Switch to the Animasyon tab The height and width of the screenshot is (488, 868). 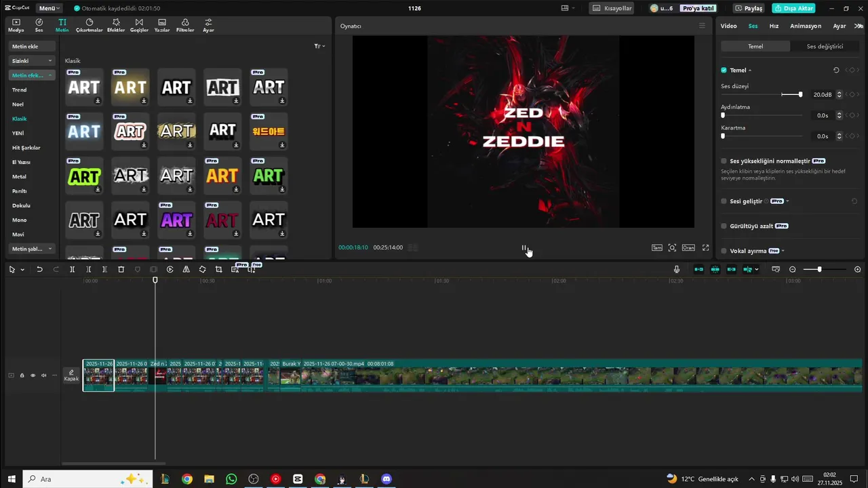click(806, 26)
